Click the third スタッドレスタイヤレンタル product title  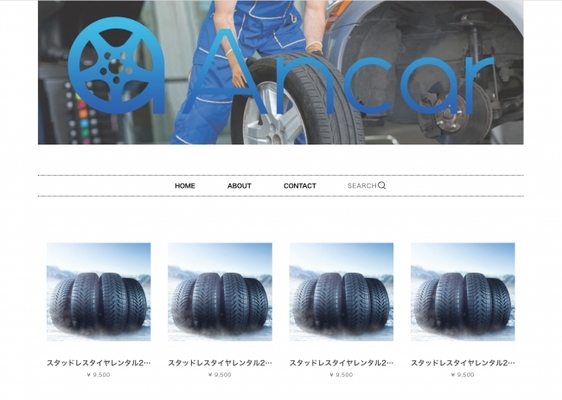(x=342, y=363)
